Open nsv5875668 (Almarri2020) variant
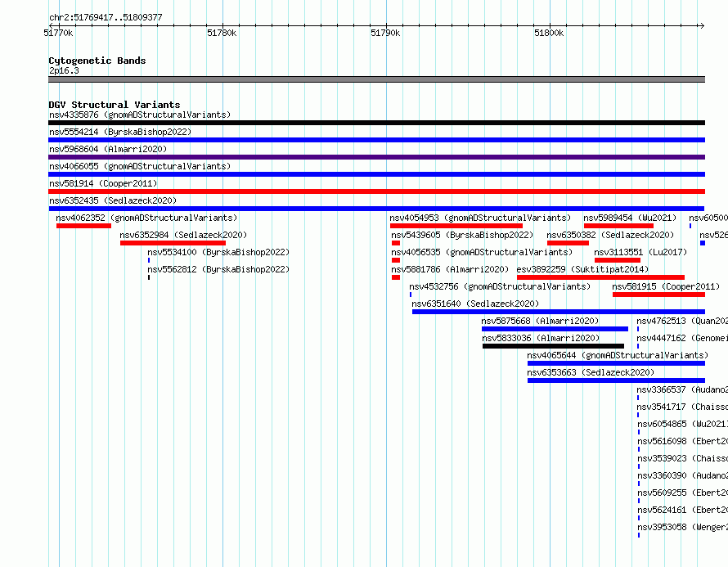Viewport: 728px width, 567px height. [x=540, y=321]
